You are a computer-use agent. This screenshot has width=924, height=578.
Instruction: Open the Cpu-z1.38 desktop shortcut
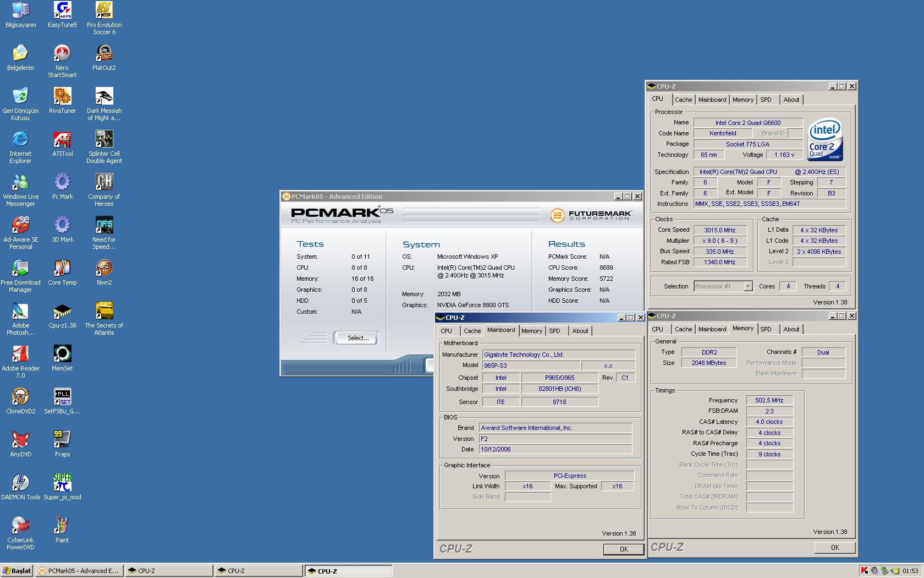pyautogui.click(x=62, y=315)
